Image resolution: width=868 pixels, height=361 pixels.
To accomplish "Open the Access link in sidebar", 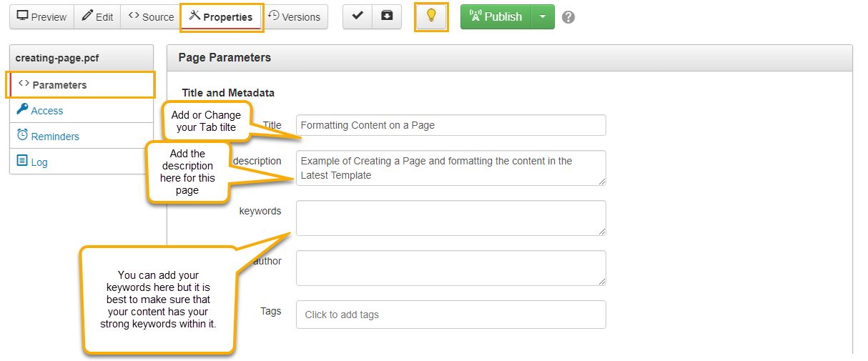I will click(47, 111).
